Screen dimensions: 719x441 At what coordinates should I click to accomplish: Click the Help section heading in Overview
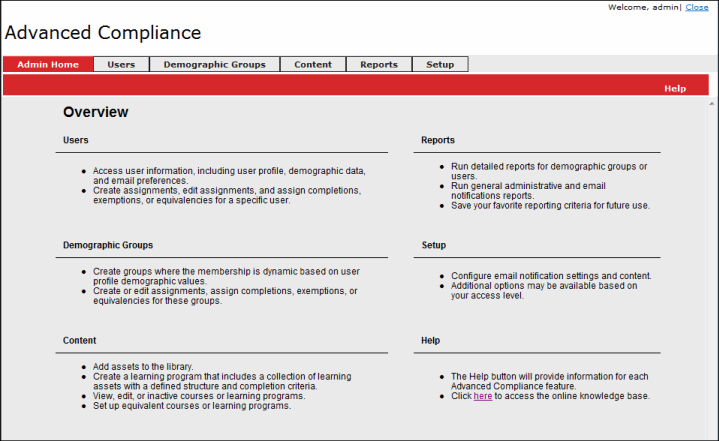431,340
